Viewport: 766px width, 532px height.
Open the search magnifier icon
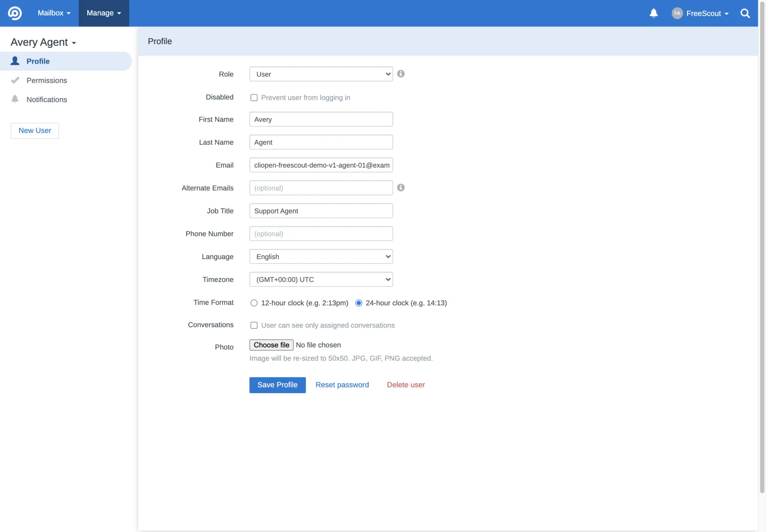745,13
